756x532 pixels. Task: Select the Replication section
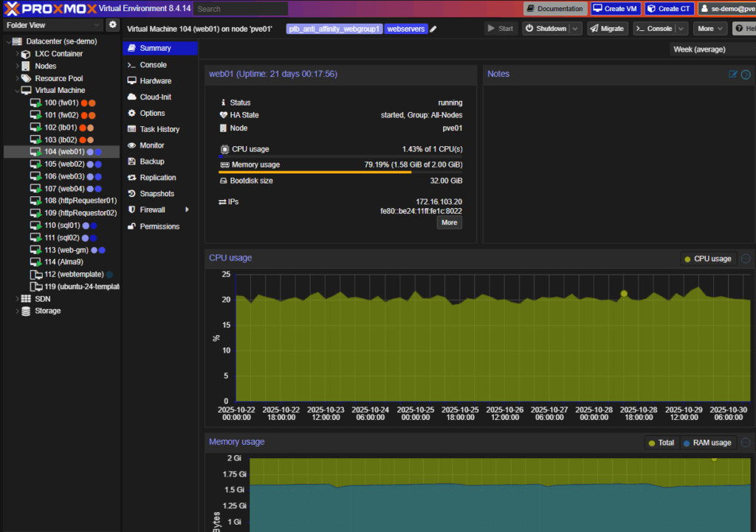(x=157, y=177)
